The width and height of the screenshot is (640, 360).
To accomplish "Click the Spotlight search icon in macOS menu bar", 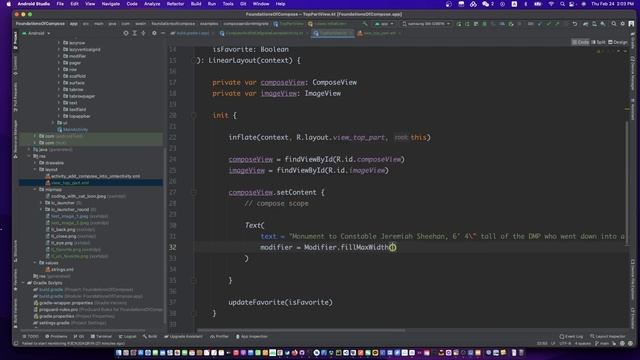I will 562,4.
